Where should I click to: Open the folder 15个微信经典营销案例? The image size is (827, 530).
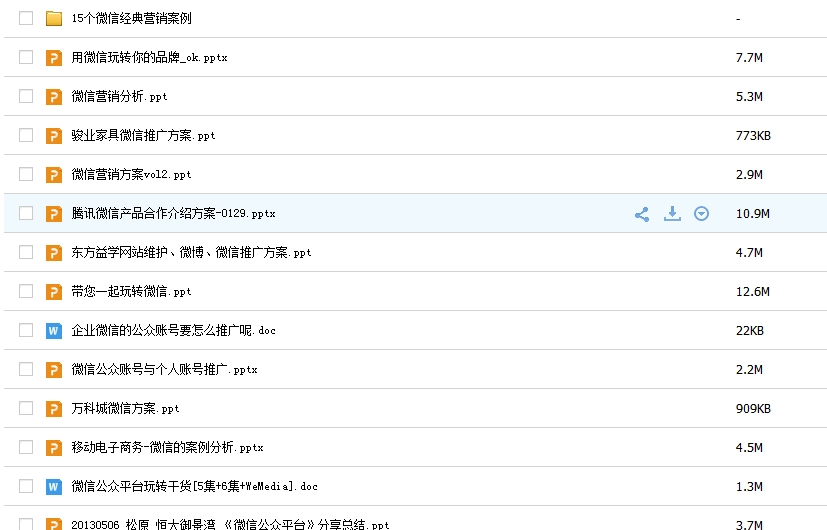[131, 18]
